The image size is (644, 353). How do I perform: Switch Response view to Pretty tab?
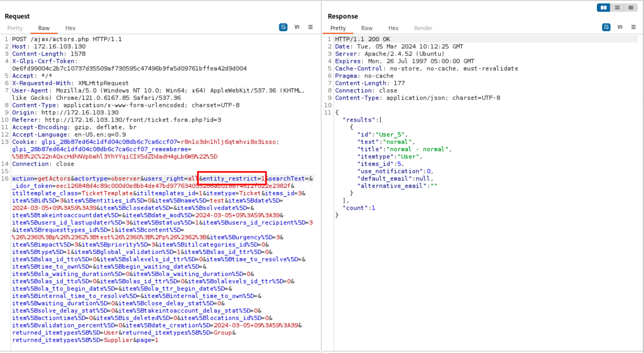pos(338,28)
